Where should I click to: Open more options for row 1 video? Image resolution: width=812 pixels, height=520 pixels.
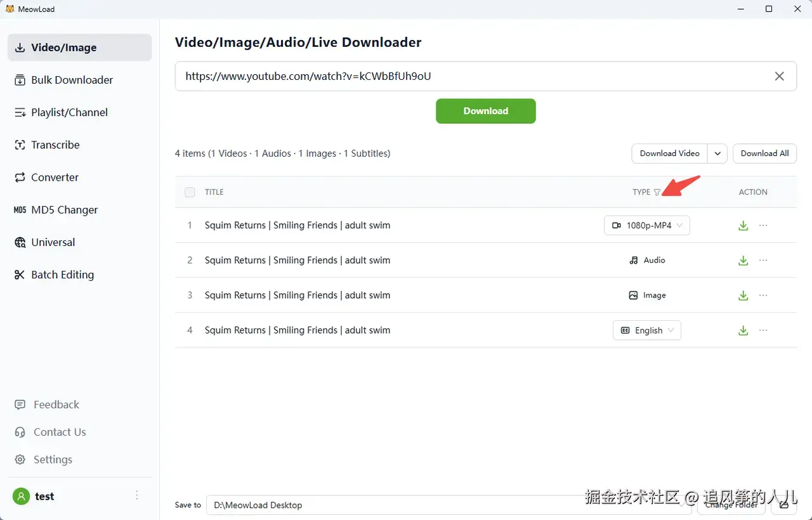[x=763, y=226]
